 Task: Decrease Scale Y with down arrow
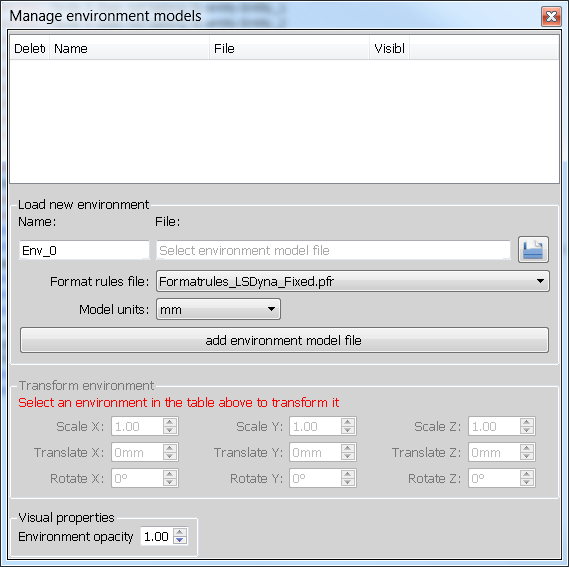(x=348, y=431)
